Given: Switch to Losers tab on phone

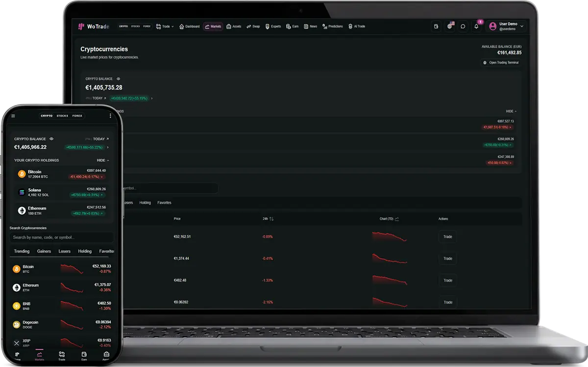Looking at the screenshot, I should click(x=64, y=251).
